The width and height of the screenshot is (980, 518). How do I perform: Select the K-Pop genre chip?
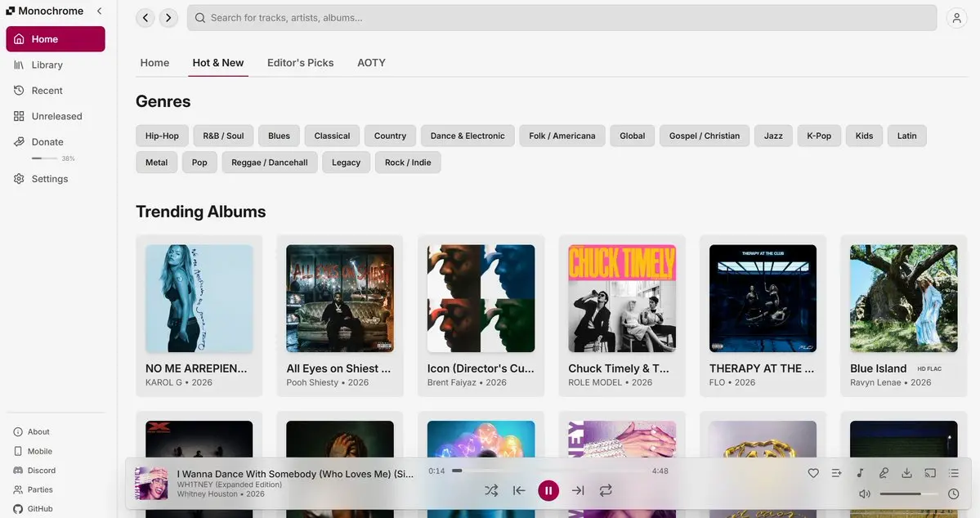[x=819, y=136]
